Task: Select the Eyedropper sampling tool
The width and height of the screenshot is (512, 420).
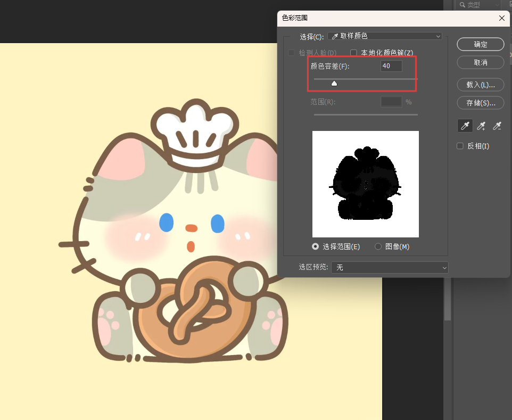Action: tap(465, 126)
